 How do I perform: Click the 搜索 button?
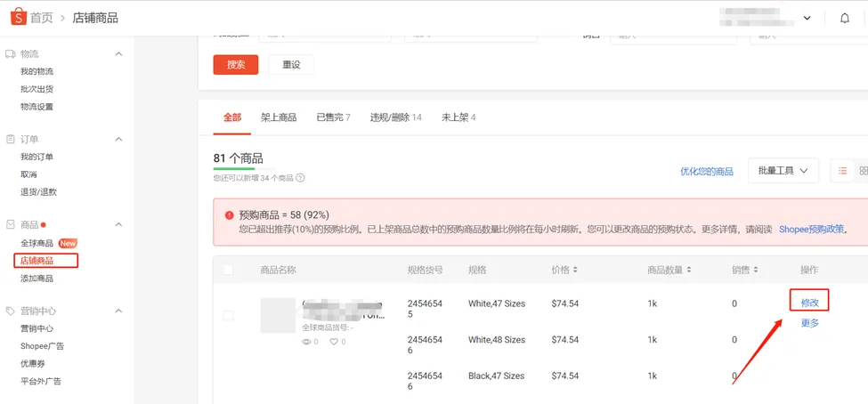click(236, 64)
